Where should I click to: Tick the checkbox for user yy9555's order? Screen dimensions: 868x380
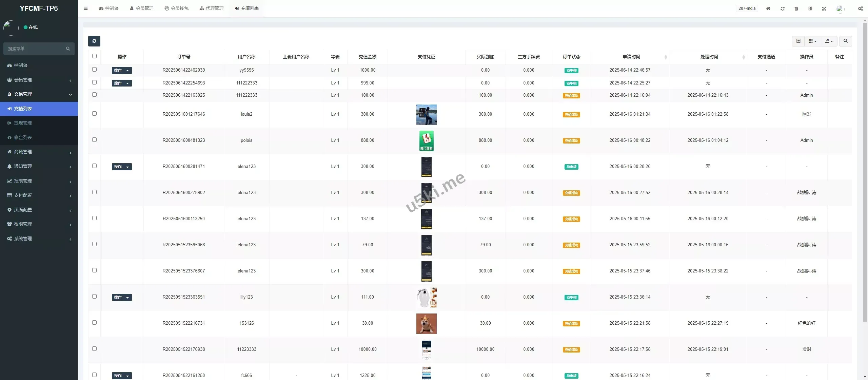click(x=94, y=70)
